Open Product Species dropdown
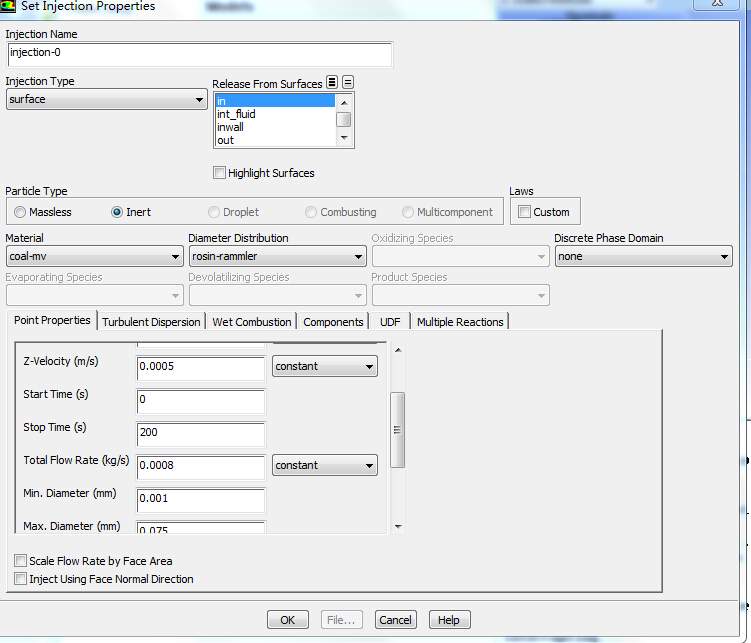Image resolution: width=751 pixels, height=643 pixels. point(461,295)
